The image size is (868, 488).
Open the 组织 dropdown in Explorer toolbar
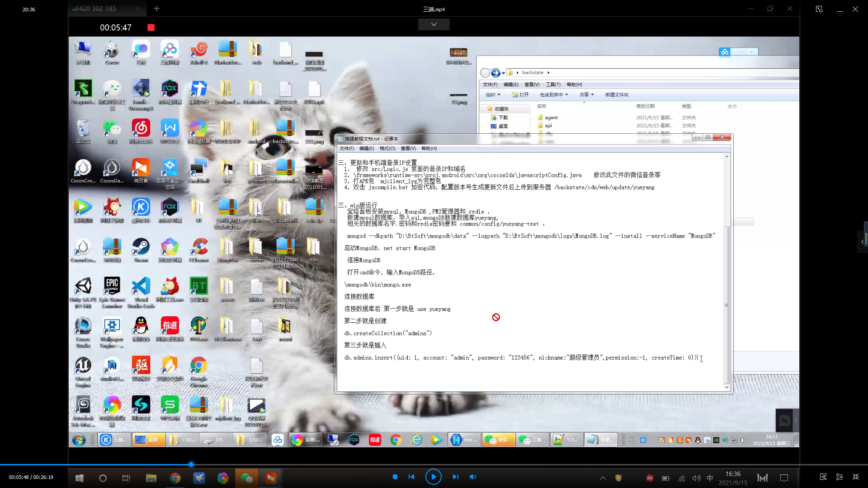[493, 94]
